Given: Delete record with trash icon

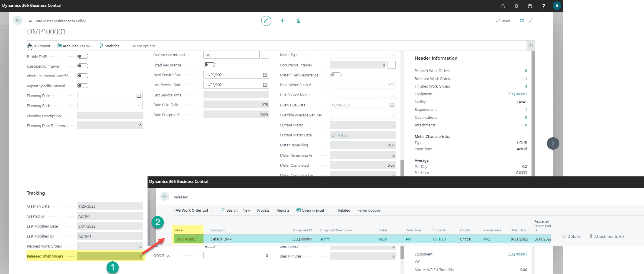Looking at the screenshot, I should pos(299,21).
